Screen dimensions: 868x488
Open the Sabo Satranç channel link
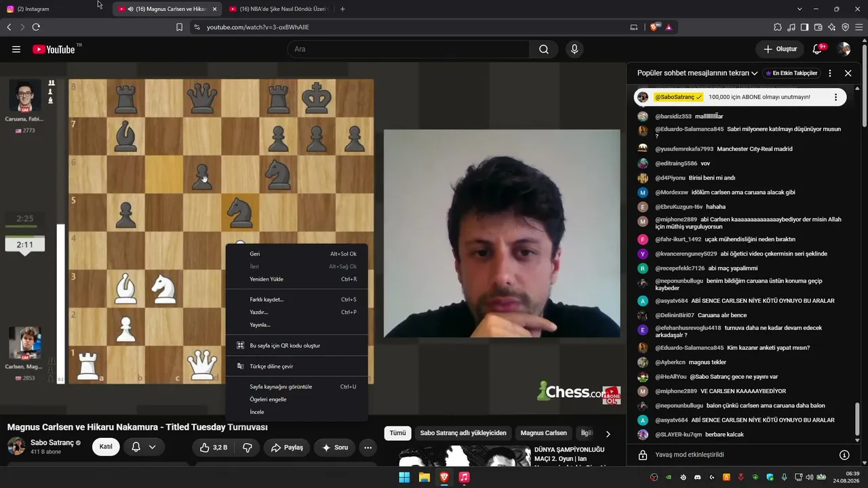pos(52,443)
